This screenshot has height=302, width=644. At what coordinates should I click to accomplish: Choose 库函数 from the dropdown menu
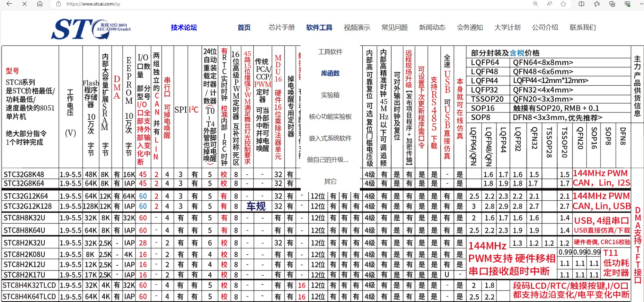330,73
